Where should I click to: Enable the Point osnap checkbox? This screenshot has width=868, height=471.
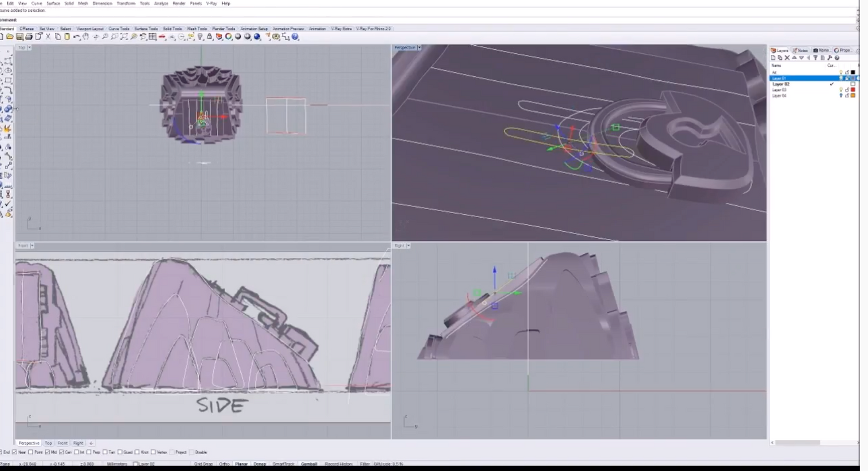click(x=31, y=452)
